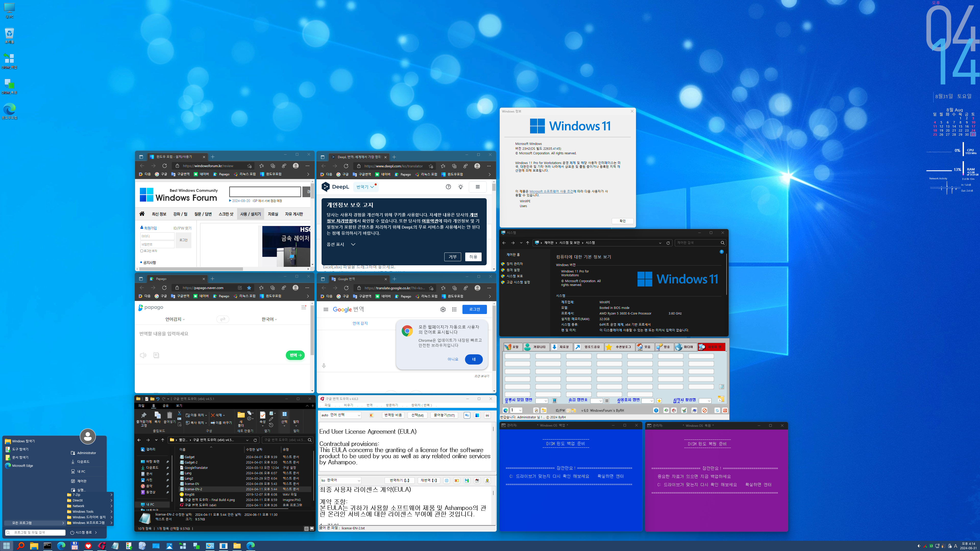Click the blue help question icon in ByRH launcher

point(656,410)
